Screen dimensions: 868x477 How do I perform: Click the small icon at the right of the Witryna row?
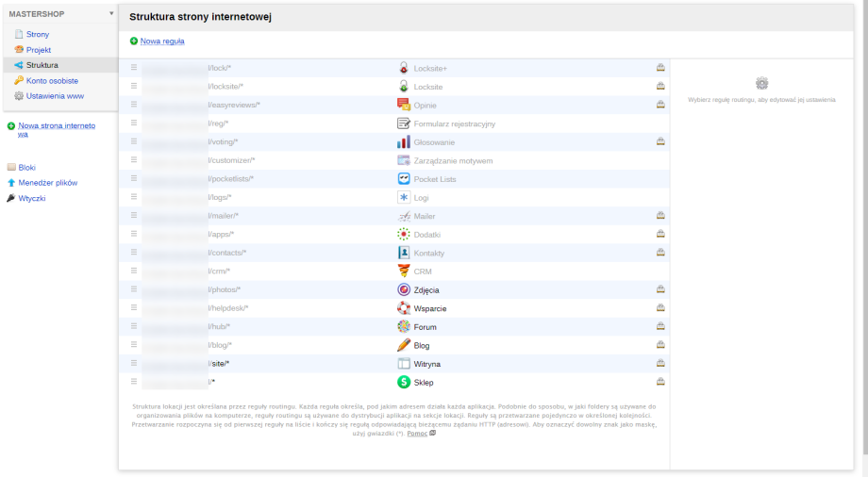click(661, 363)
